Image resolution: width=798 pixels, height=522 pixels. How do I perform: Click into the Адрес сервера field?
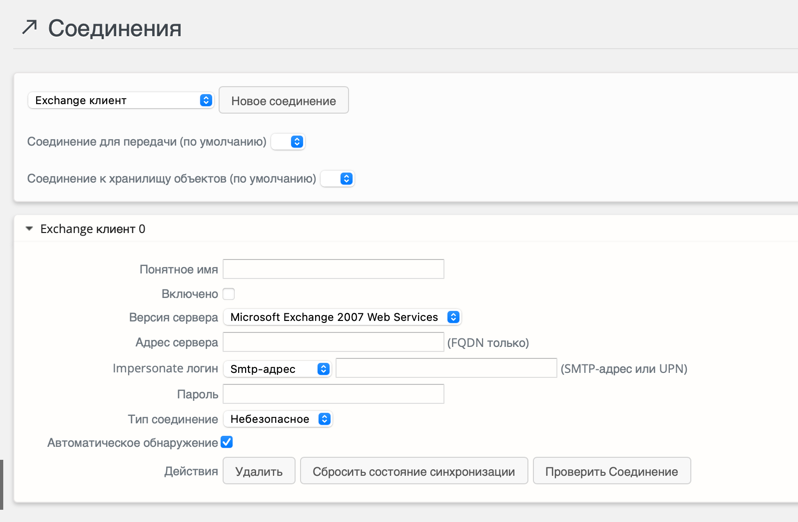point(333,342)
